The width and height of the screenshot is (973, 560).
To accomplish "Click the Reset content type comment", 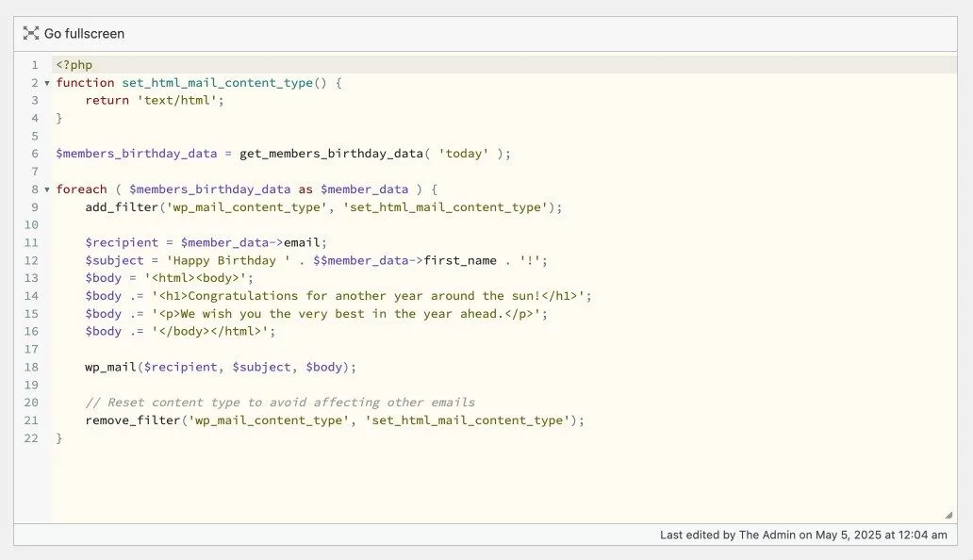I will click(280, 403).
